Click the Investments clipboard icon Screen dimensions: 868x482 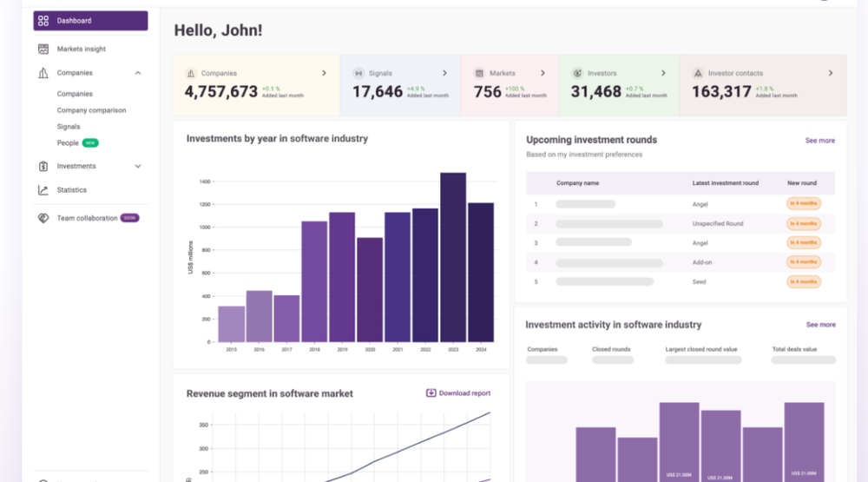[x=43, y=166]
